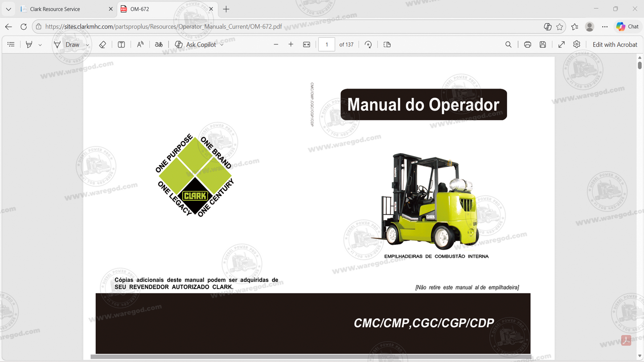The width and height of the screenshot is (644, 362).
Task: Close the Clark Resource Service tab
Action: (x=111, y=9)
